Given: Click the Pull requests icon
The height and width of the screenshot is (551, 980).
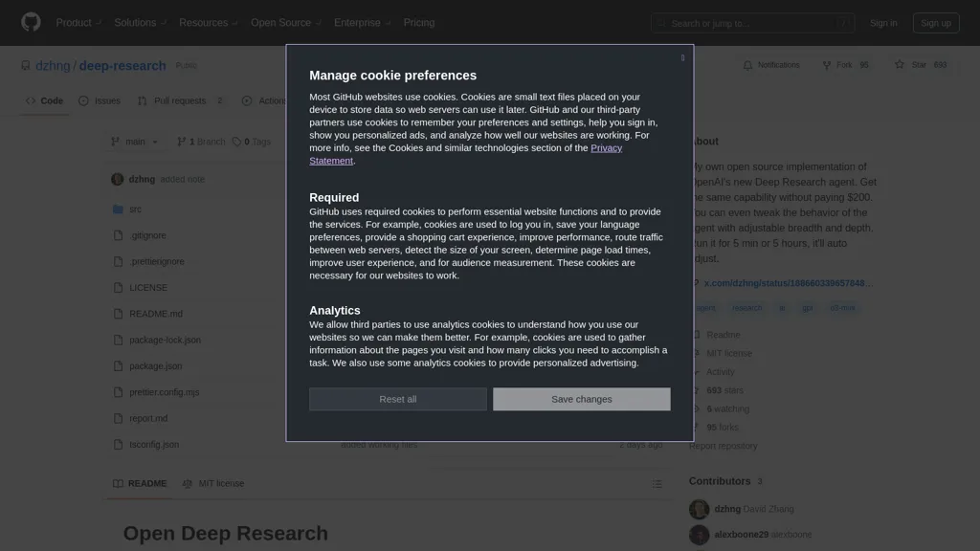Looking at the screenshot, I should (x=143, y=100).
